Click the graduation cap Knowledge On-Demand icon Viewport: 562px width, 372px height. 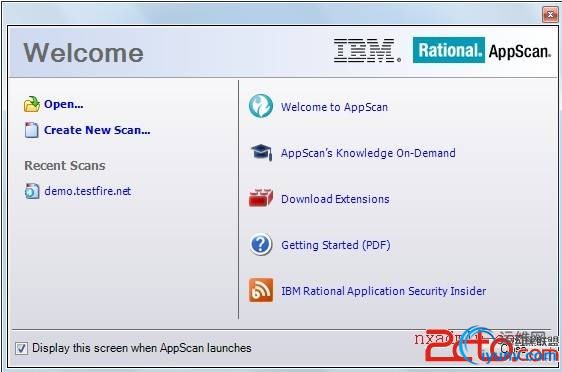[x=261, y=152]
